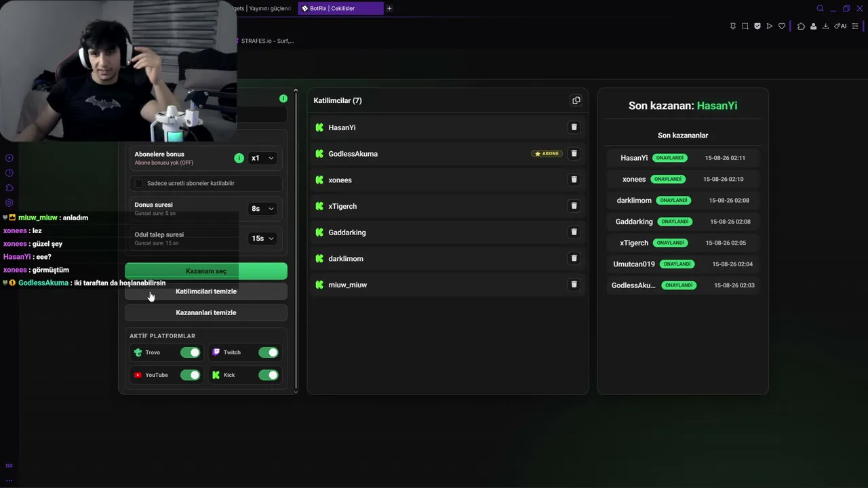Open the Abonelere bonus x1 dropdown
Screen dimensions: 868x488
coord(262,158)
